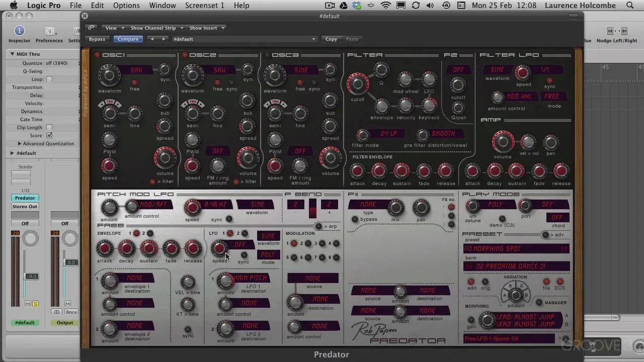
Task: Click the unison detune knob in Play Mode
Action: [472, 205]
